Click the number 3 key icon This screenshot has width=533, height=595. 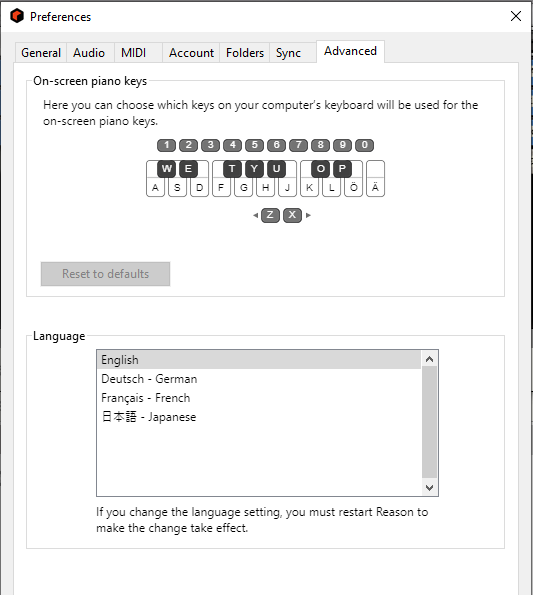click(x=211, y=145)
